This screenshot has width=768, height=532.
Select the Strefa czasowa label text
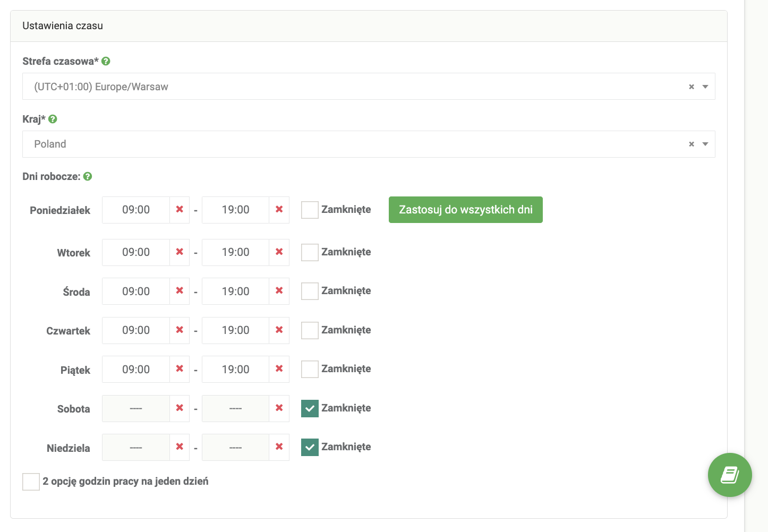[x=61, y=61]
